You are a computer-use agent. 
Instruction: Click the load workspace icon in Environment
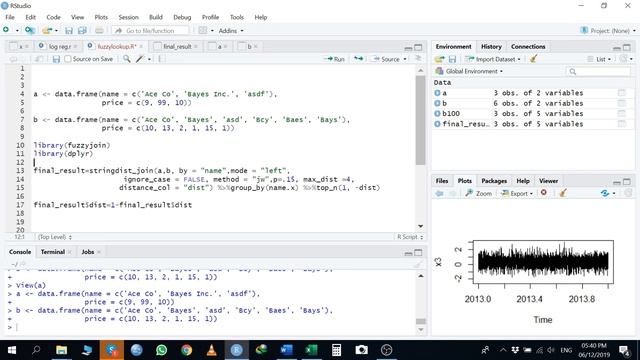(439, 59)
